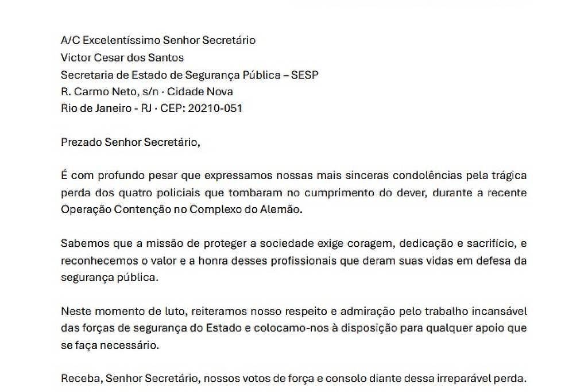588x392 pixels.
Task: Click the closing sentence starting "Receba, Senhor Secretário"
Action: click(293, 378)
